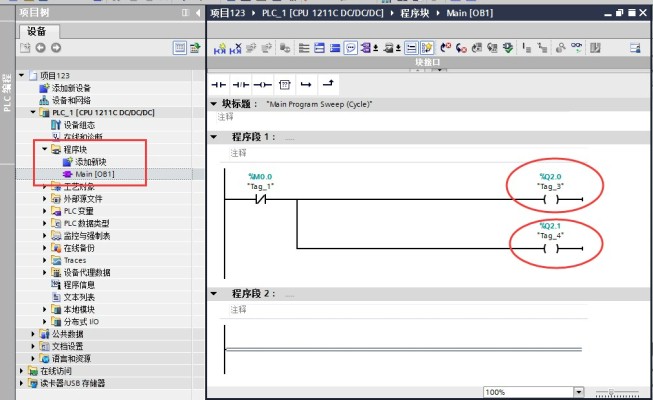Open the PLC 编程 side tab
The image size is (653, 400).
click(7, 90)
